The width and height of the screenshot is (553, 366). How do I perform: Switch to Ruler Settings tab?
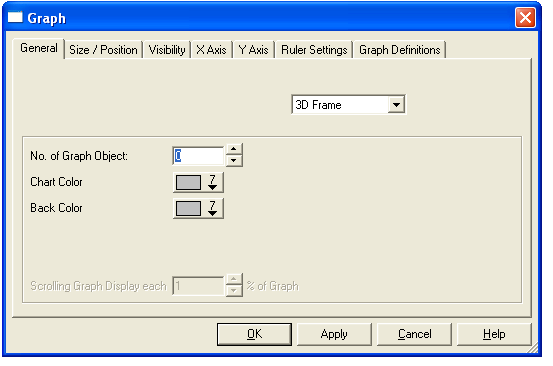pyautogui.click(x=314, y=50)
